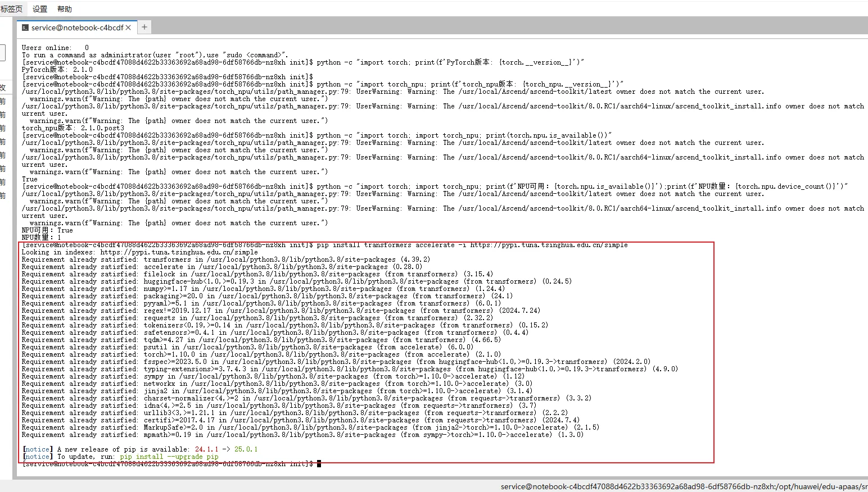Close the service@notebook-c4bcdf tab
This screenshot has height=492, width=868.
click(128, 28)
